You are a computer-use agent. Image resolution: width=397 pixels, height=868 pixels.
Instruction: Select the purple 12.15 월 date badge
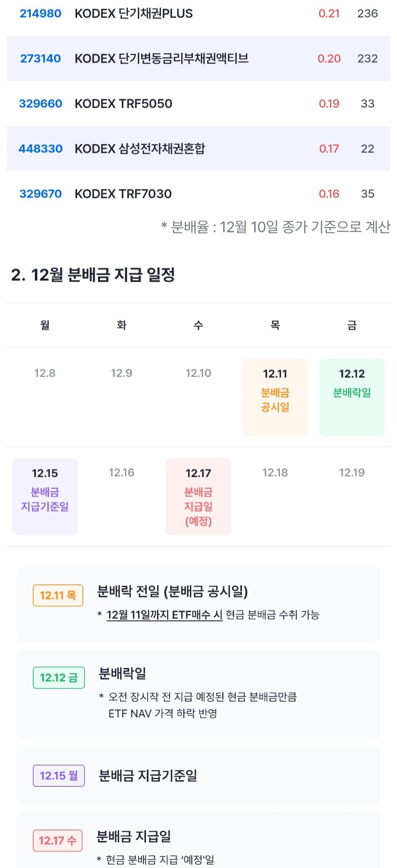tap(59, 775)
